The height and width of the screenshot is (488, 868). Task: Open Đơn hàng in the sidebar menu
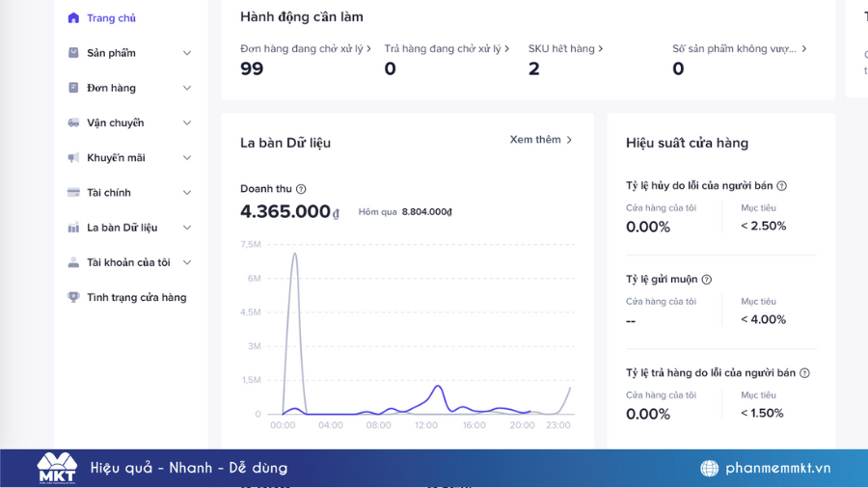point(111,88)
